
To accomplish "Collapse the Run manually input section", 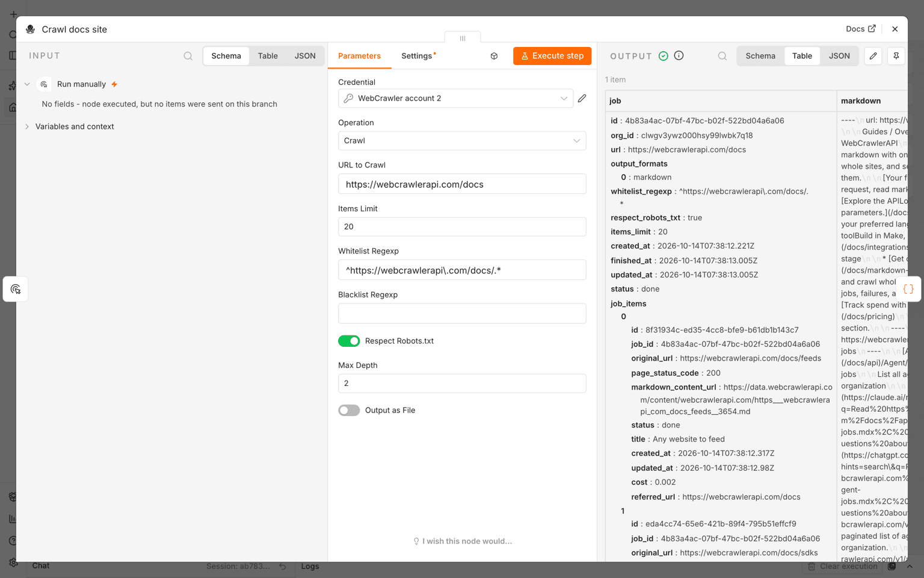I will pyautogui.click(x=27, y=84).
